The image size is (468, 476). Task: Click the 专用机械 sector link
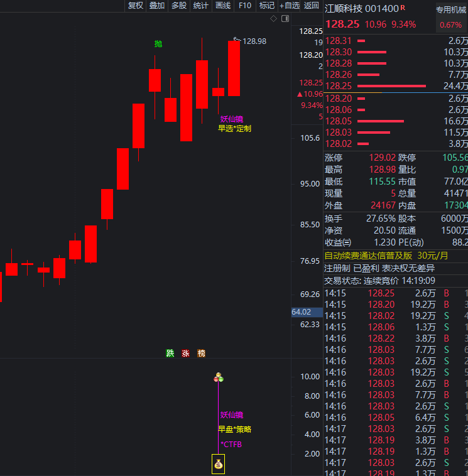point(451,9)
